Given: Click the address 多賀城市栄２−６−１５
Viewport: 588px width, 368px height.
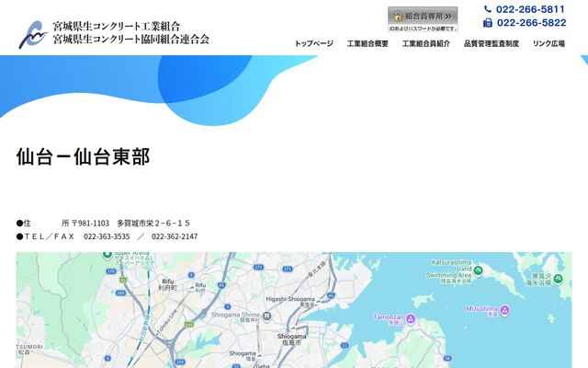Looking at the screenshot, I should point(153,223).
